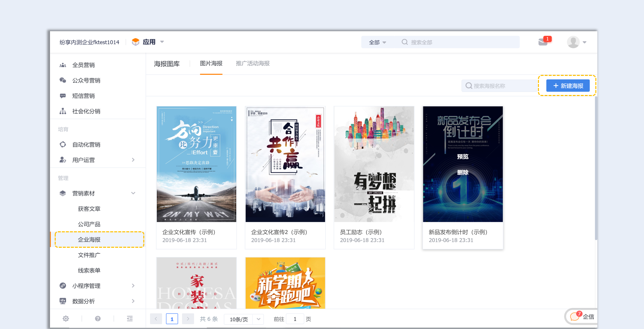Click 删除 on the 新品发布倒计时 poster
This screenshot has width=644, height=329.
[462, 172]
